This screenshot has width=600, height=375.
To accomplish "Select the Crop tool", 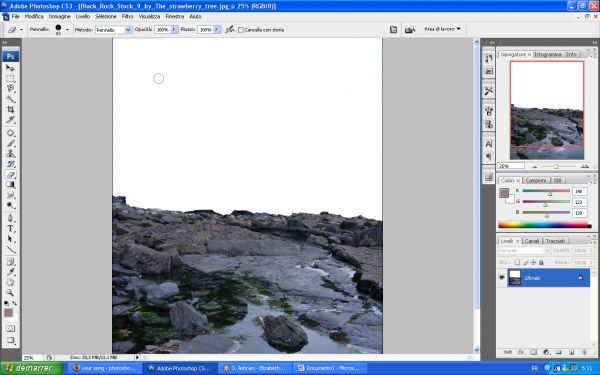I will coord(10,109).
